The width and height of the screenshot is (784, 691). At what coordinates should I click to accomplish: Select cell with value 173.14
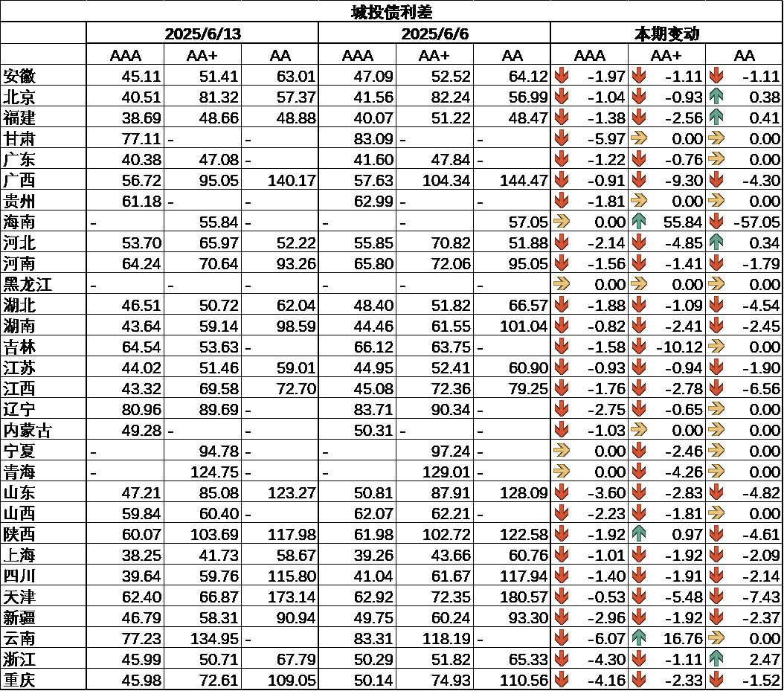click(x=280, y=597)
